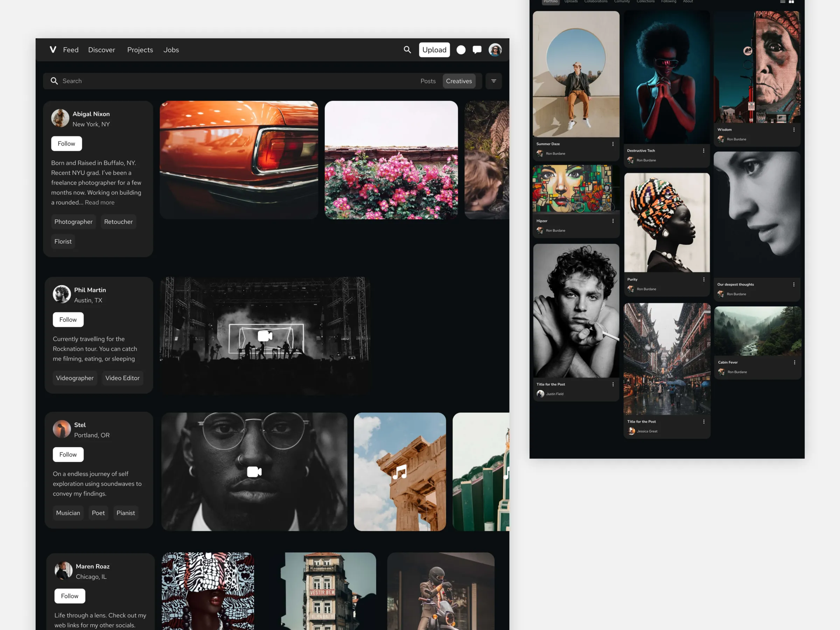This screenshot has width=840, height=630.
Task: Open the notifications bubble icon in navbar
Action: point(461,50)
